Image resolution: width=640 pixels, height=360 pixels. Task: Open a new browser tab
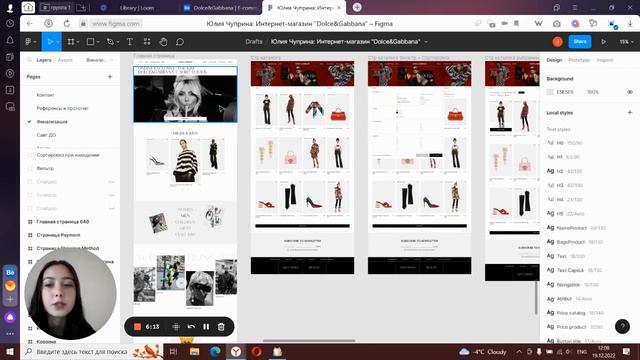tap(357, 7)
